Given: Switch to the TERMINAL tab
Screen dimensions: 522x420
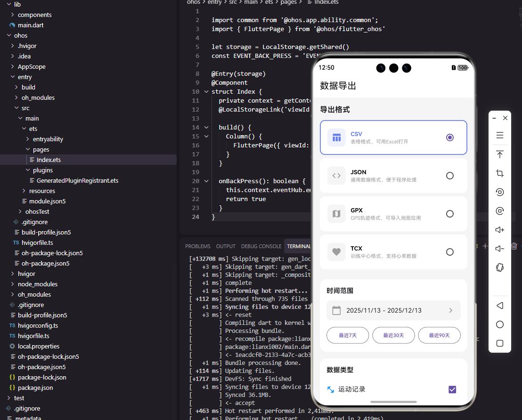Looking at the screenshot, I should click(299, 246).
